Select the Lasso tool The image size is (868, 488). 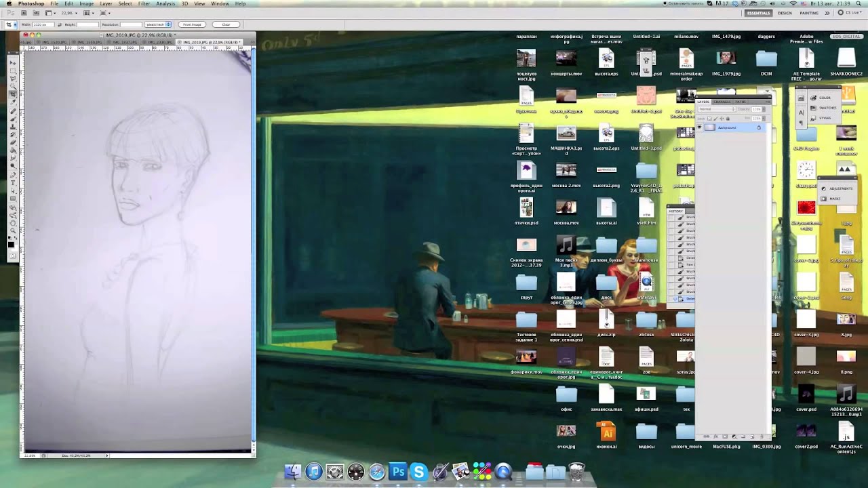[13, 79]
